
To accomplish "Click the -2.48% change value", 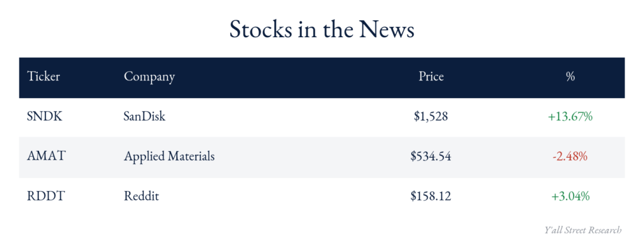I will (x=570, y=157).
